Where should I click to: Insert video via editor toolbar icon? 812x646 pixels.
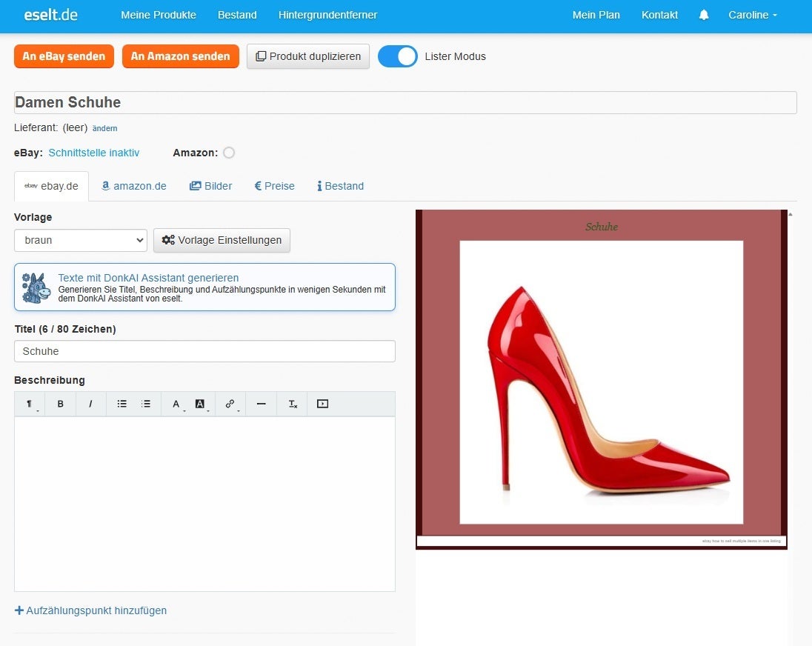[x=322, y=404]
